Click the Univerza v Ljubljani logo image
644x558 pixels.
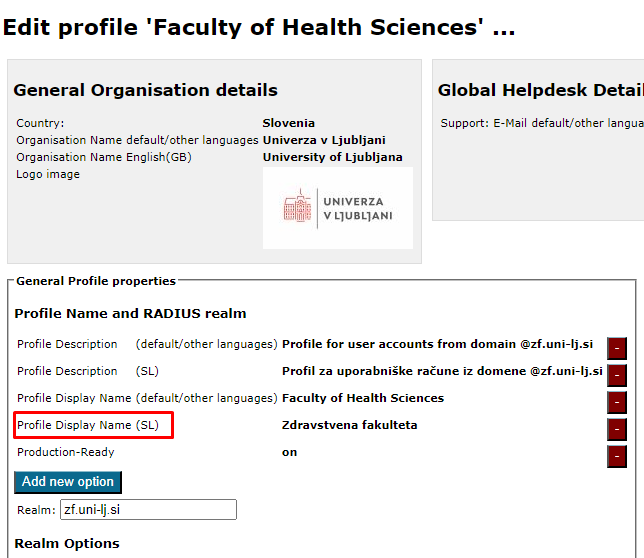pos(338,208)
